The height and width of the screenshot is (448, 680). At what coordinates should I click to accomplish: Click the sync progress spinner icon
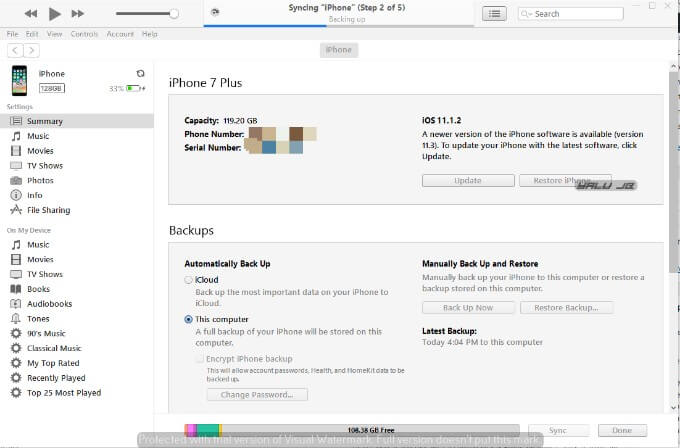click(x=215, y=12)
